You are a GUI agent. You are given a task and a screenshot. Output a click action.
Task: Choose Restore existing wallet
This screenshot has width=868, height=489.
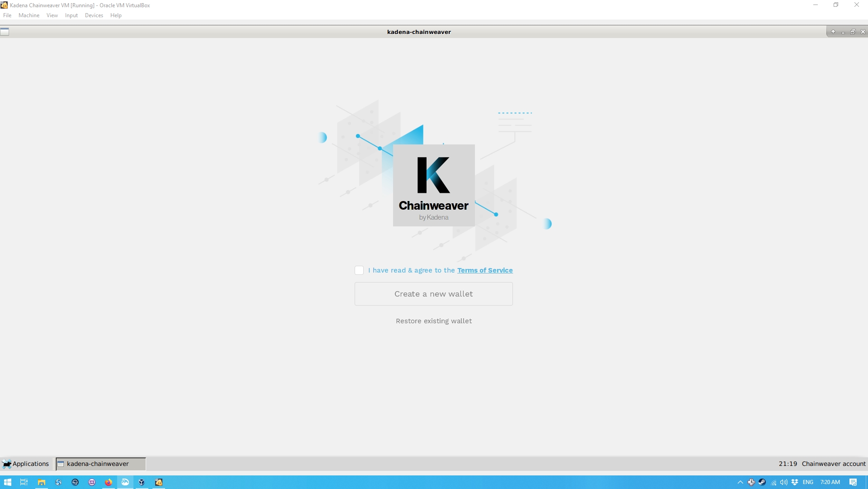pyautogui.click(x=433, y=321)
